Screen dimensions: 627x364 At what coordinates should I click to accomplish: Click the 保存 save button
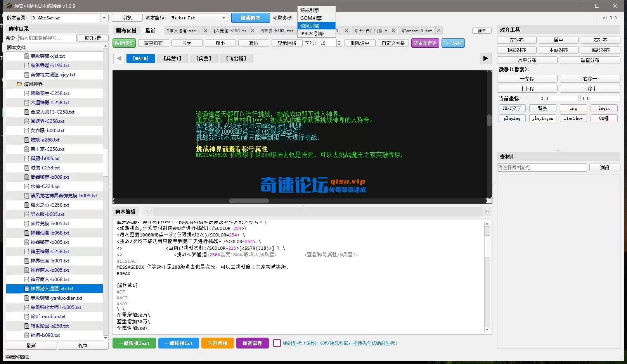(83, 346)
